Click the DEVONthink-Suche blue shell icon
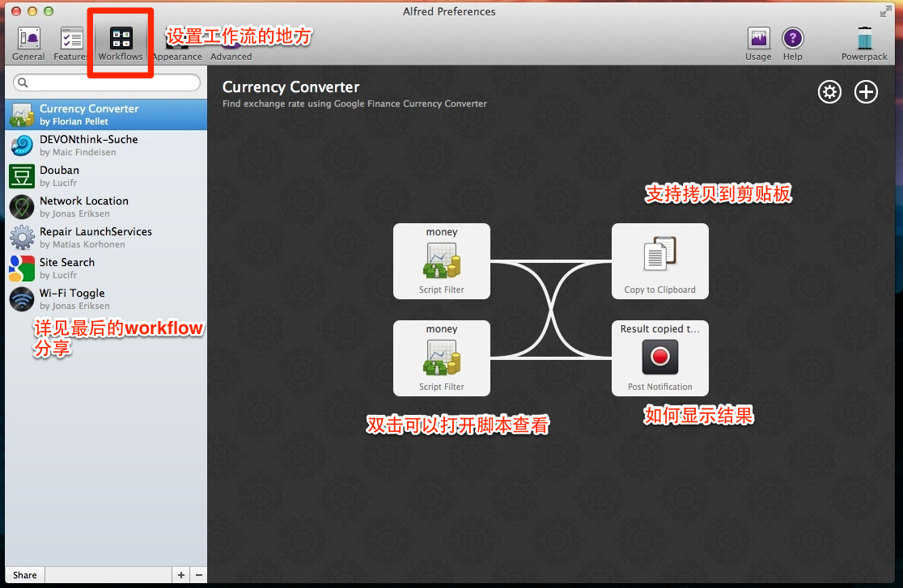903x588 pixels. click(22, 145)
